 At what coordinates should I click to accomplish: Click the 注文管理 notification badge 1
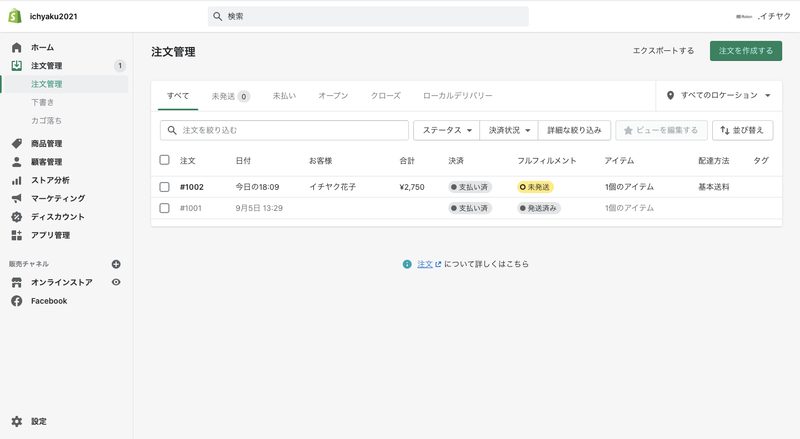120,65
